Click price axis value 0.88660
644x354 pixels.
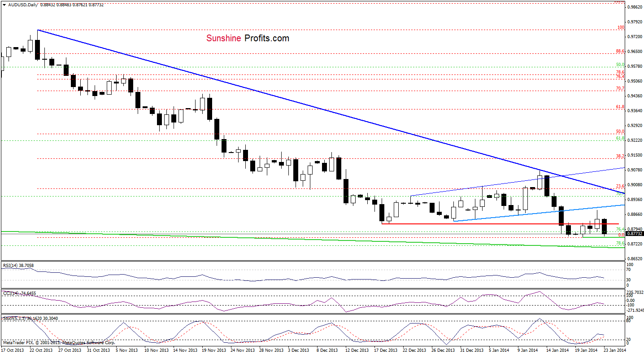point(635,214)
